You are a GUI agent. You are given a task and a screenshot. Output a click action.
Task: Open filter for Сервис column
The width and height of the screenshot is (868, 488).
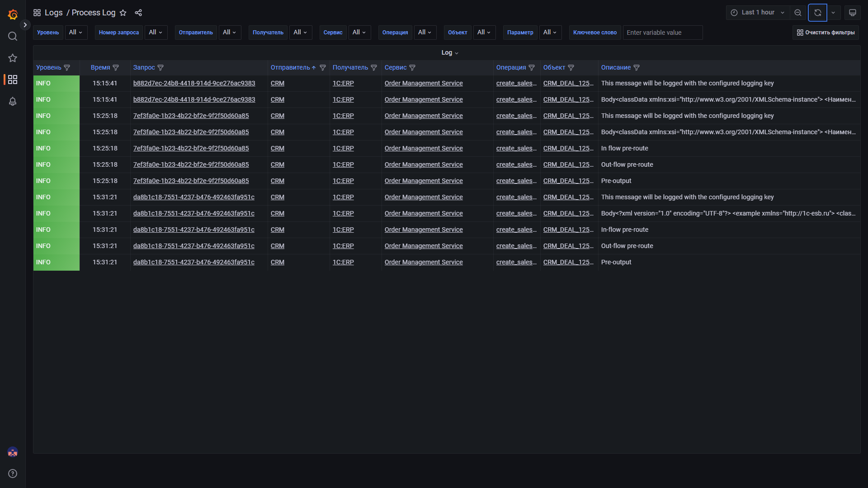(x=412, y=68)
